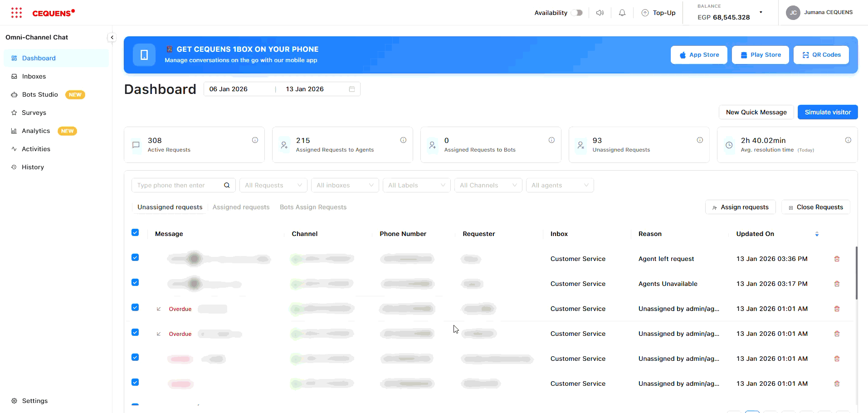Image resolution: width=868 pixels, height=413 pixels.
Task: Show info for Active Requests card
Action: 255,140
